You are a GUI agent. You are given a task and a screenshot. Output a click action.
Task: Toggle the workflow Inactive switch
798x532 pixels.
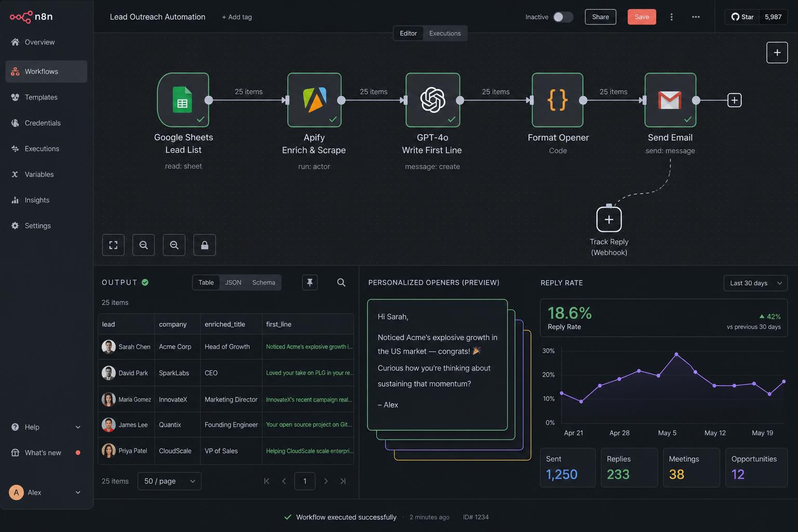[x=563, y=17]
